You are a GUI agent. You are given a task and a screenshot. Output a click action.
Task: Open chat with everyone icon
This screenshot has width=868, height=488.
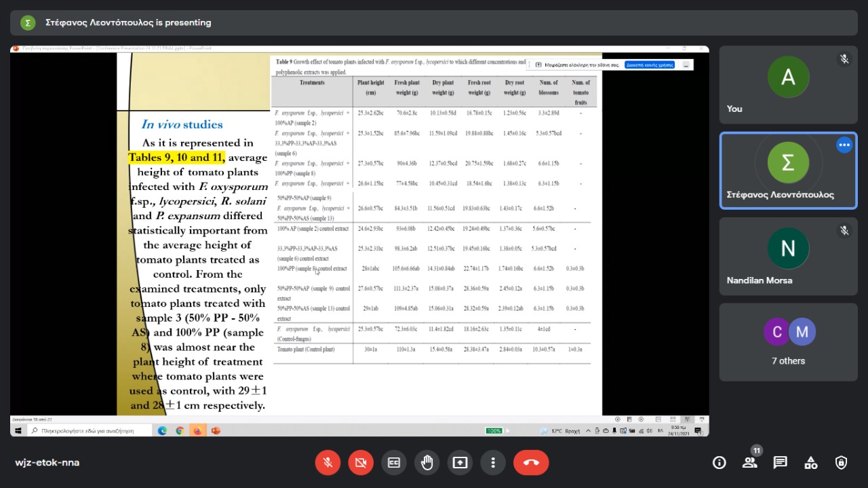point(781,463)
